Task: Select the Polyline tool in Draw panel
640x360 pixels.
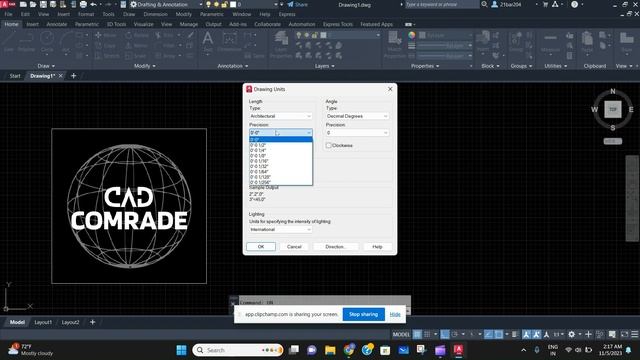Action: 27,42
